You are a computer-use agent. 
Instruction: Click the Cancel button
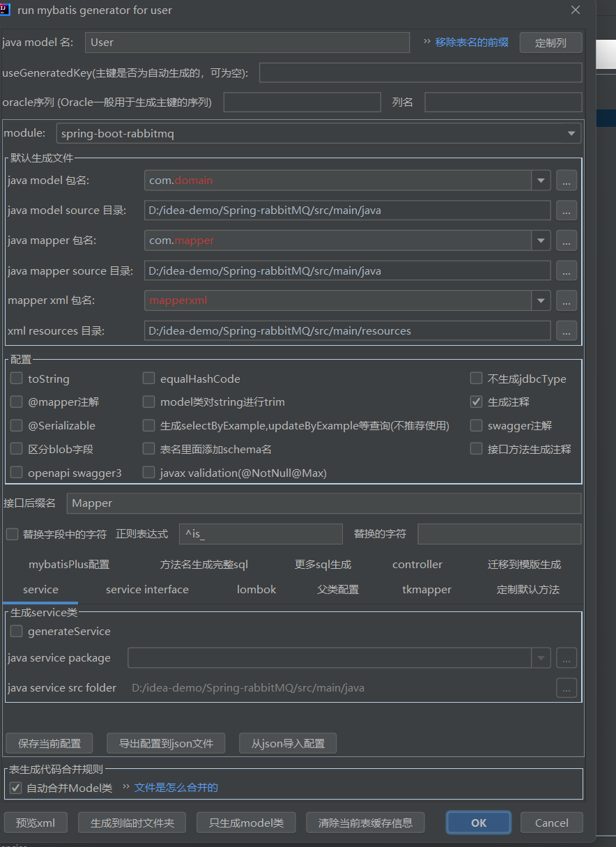(551, 823)
